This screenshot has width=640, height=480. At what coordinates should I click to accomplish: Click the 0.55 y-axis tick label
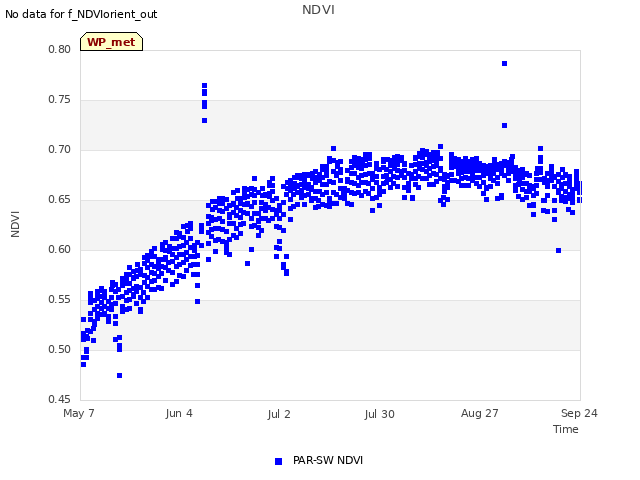(60, 300)
